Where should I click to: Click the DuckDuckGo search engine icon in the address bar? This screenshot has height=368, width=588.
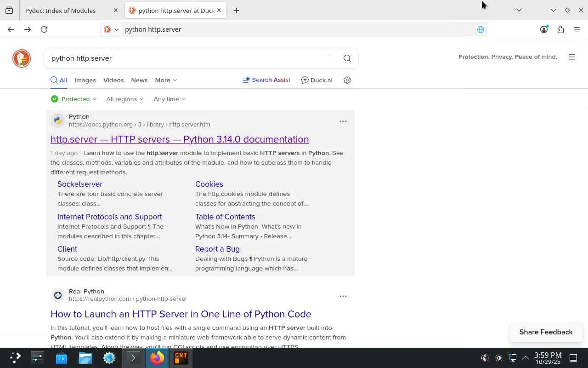click(x=107, y=29)
